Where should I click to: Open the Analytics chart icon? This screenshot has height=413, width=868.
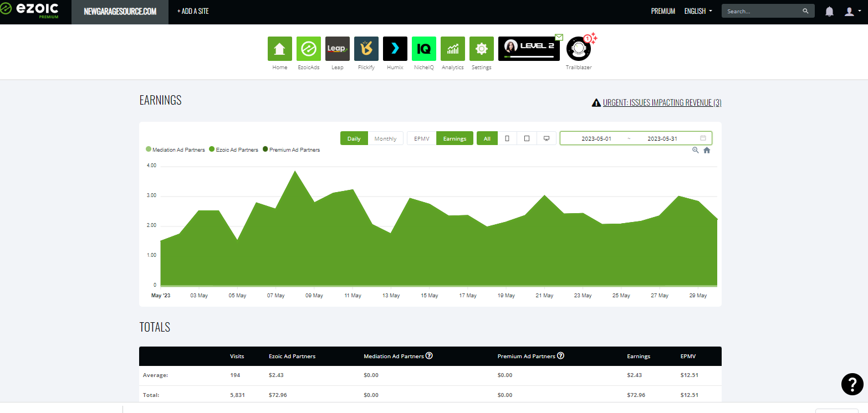click(453, 49)
